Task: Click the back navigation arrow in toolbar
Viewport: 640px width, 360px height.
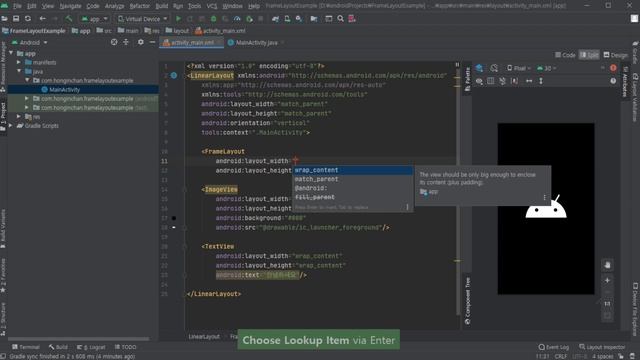Action: (42, 19)
